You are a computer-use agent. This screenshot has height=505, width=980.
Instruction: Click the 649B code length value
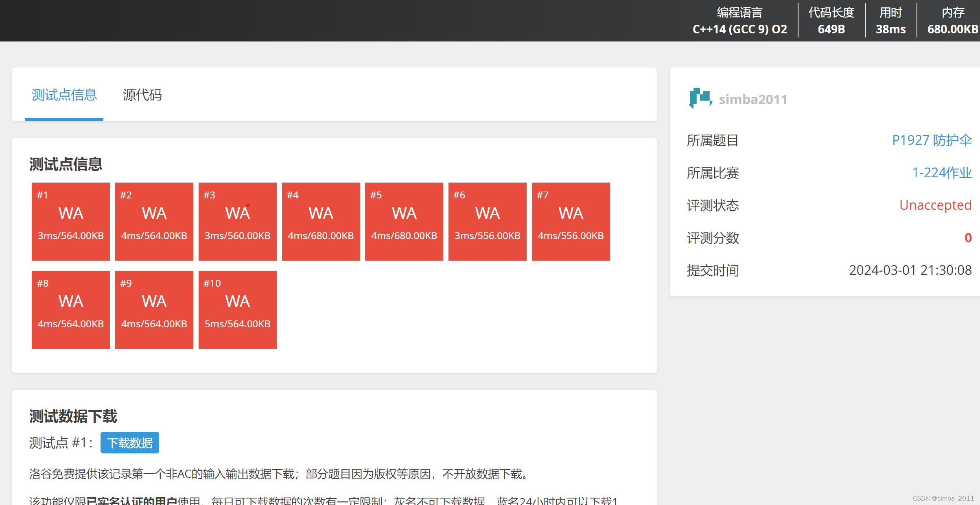click(831, 29)
